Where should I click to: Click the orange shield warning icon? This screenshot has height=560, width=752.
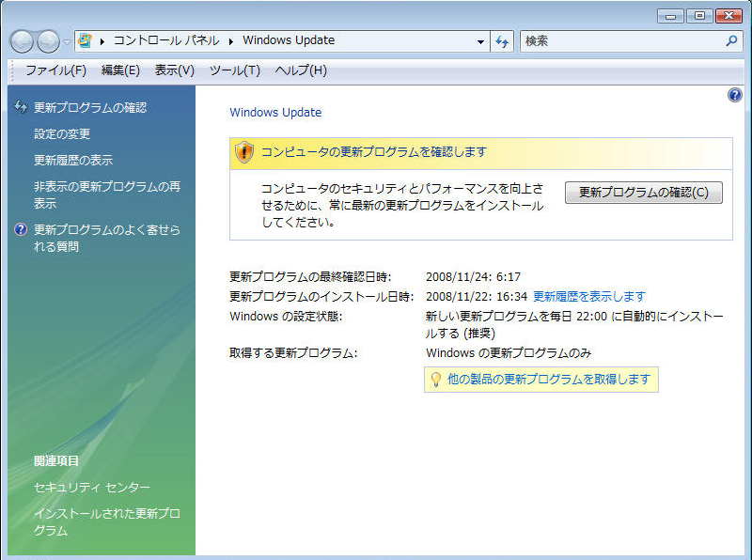pos(244,152)
